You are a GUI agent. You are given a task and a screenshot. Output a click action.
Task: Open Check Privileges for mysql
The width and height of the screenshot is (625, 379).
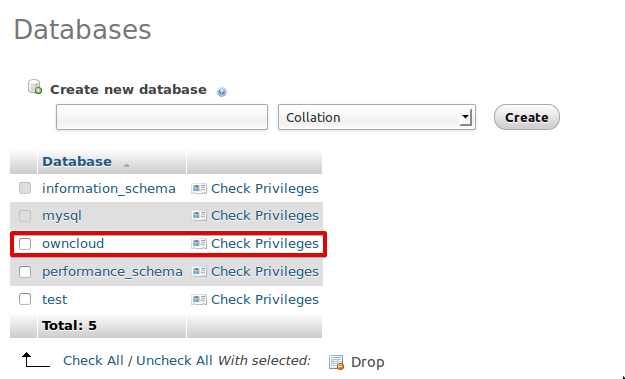(x=265, y=216)
